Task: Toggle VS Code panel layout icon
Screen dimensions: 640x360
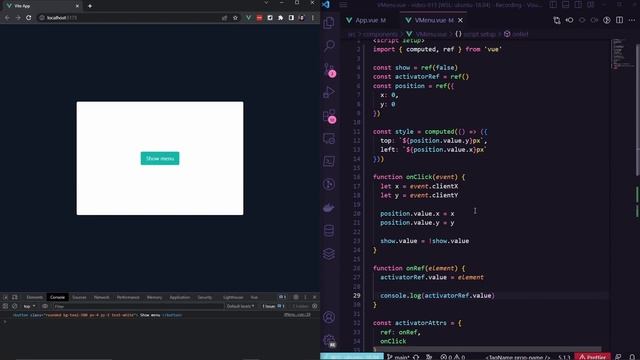Action: [x=566, y=5]
